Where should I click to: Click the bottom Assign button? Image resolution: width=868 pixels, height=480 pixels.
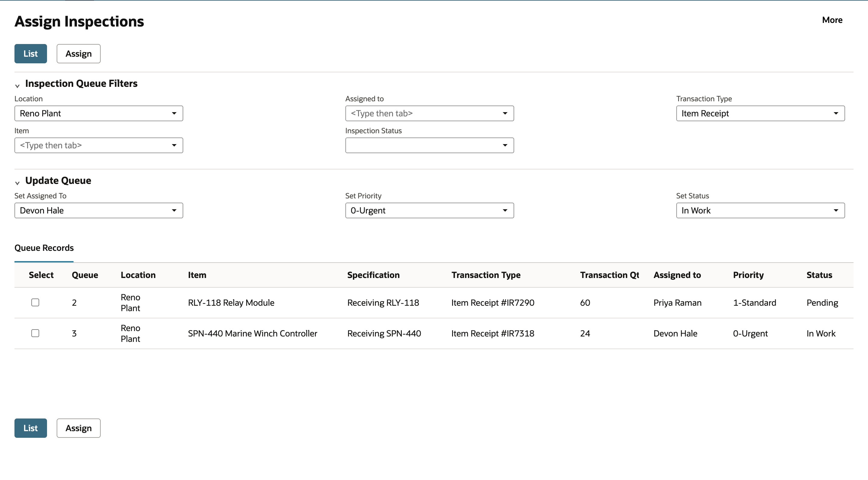click(x=78, y=428)
